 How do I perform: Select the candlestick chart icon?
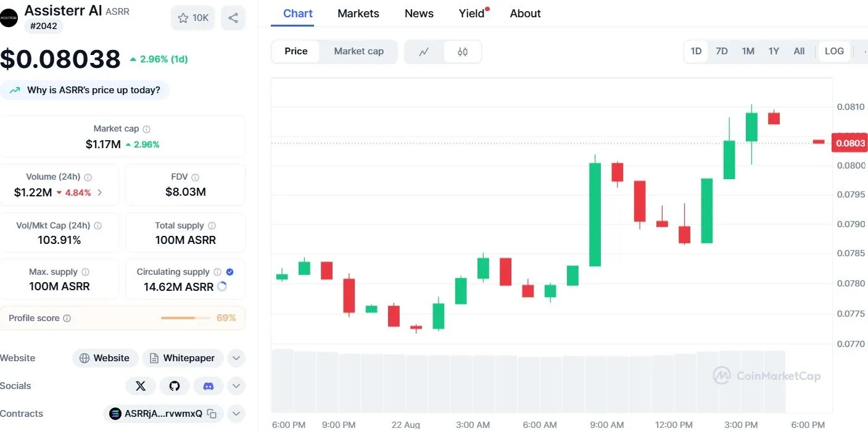(463, 52)
